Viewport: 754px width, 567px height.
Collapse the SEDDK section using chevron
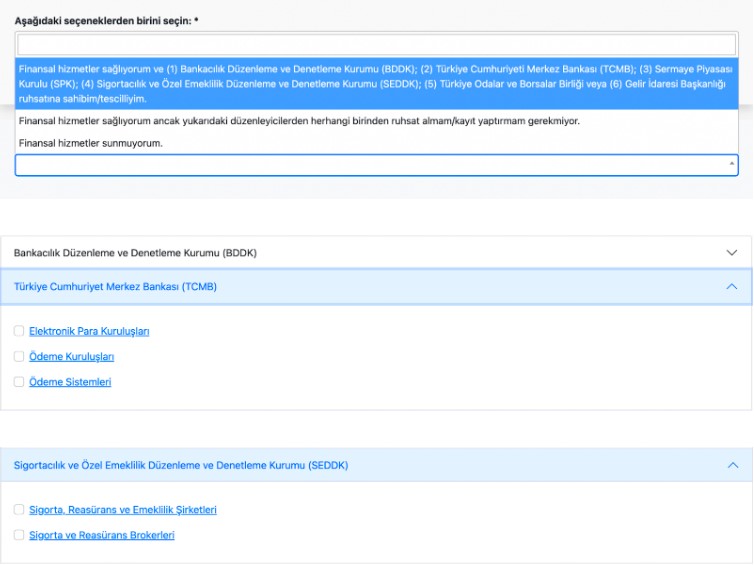(x=732, y=465)
